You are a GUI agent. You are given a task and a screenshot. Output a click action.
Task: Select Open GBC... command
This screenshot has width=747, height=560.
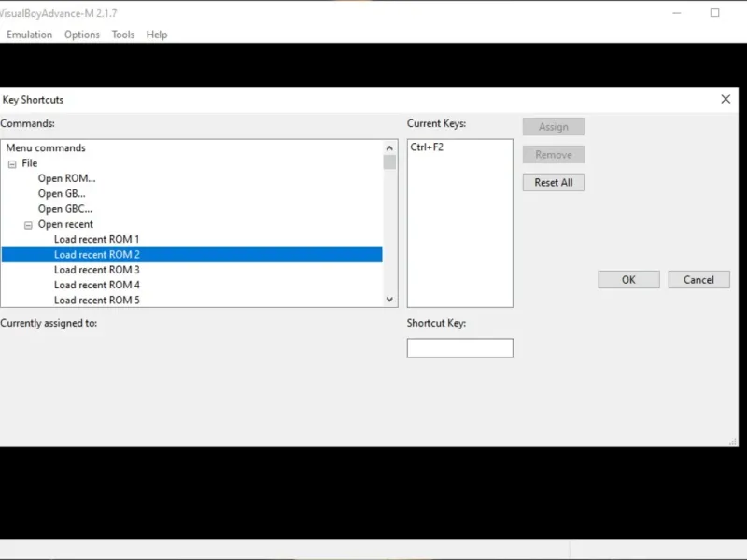[65, 209]
